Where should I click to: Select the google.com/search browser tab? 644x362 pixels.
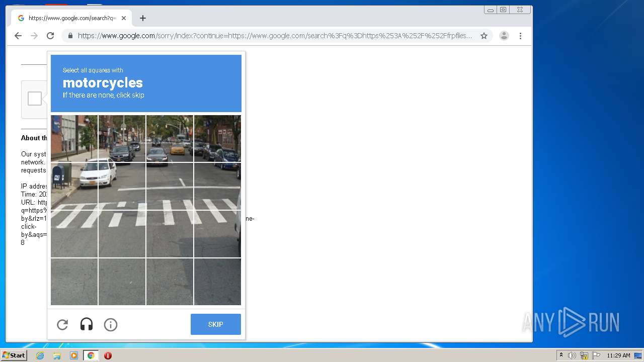[x=72, y=18]
